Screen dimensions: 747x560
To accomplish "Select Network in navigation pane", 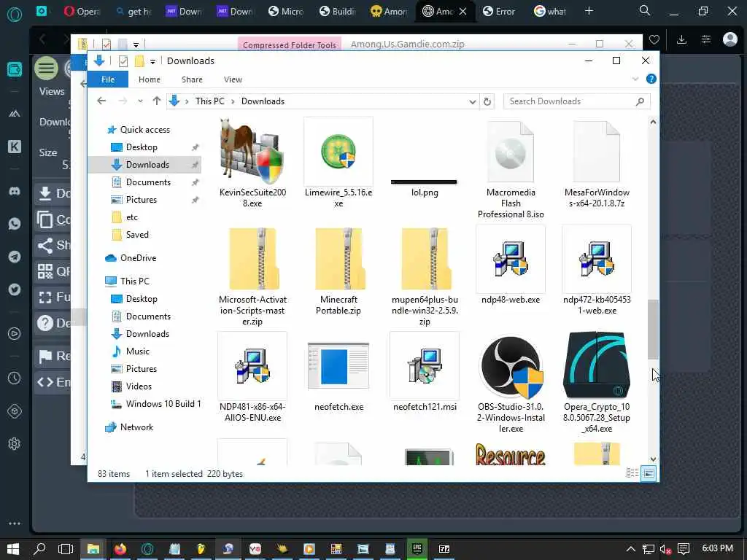I will coord(136,427).
